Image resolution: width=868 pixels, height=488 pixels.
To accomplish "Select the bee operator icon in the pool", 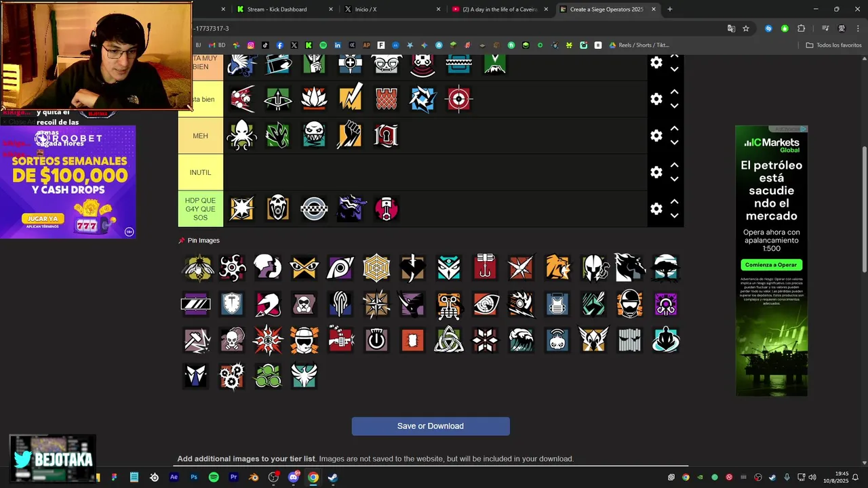I will tap(197, 268).
